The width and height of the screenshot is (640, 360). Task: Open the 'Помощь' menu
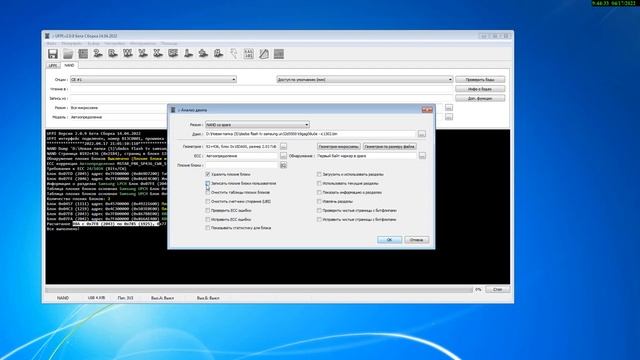(x=169, y=43)
